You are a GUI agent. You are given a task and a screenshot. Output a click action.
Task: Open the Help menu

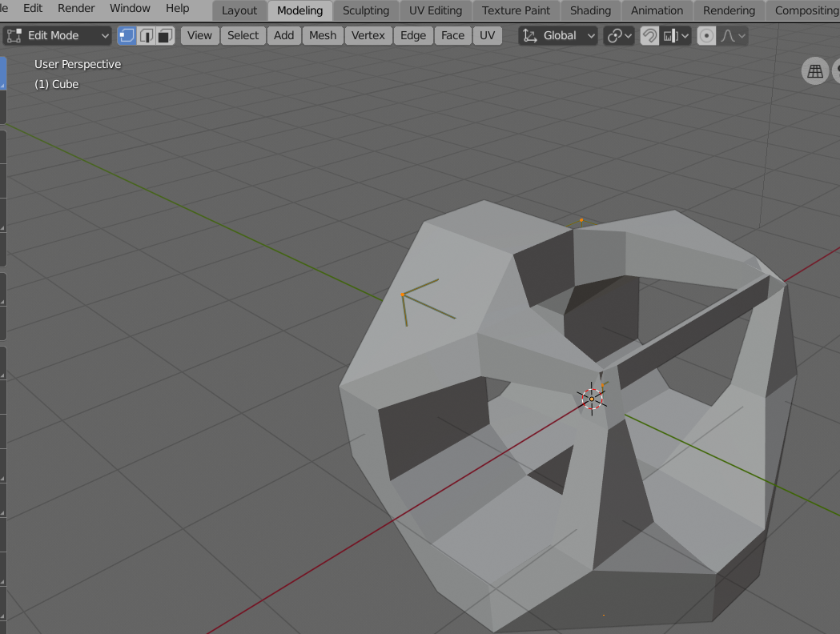[177, 9]
